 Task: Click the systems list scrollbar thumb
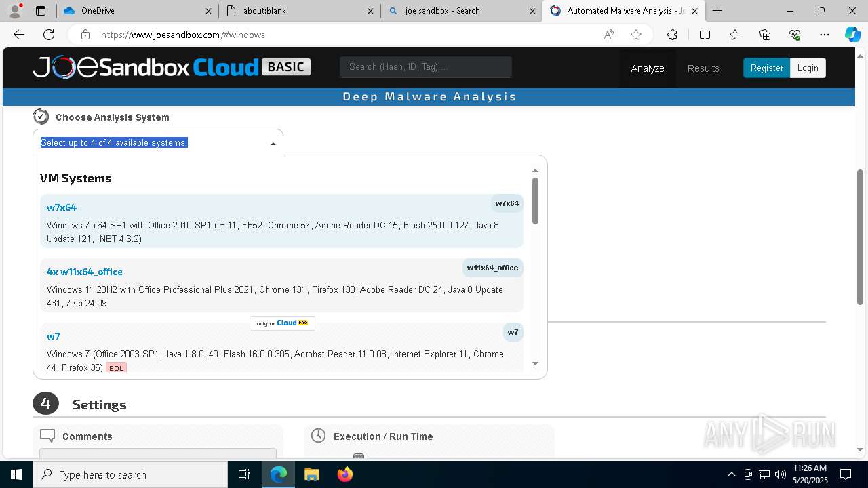click(535, 201)
